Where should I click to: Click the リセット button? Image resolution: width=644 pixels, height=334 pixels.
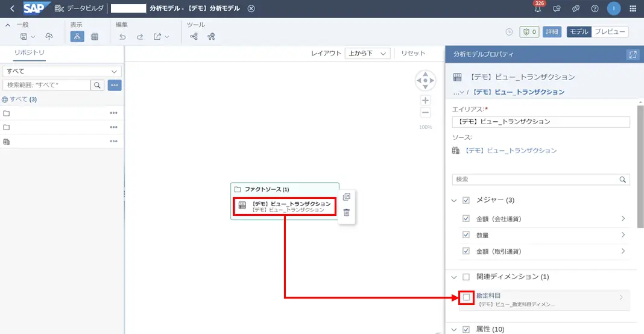413,54
